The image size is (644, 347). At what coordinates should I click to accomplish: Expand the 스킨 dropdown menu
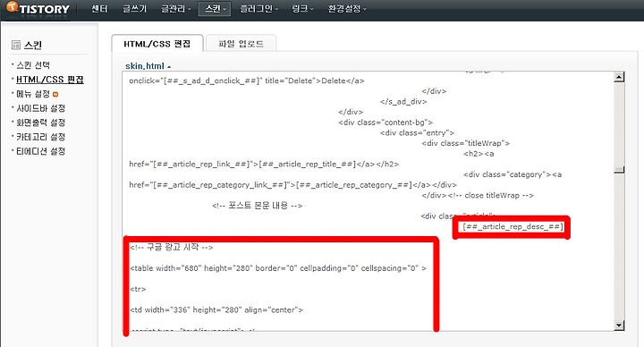pyautogui.click(x=215, y=9)
